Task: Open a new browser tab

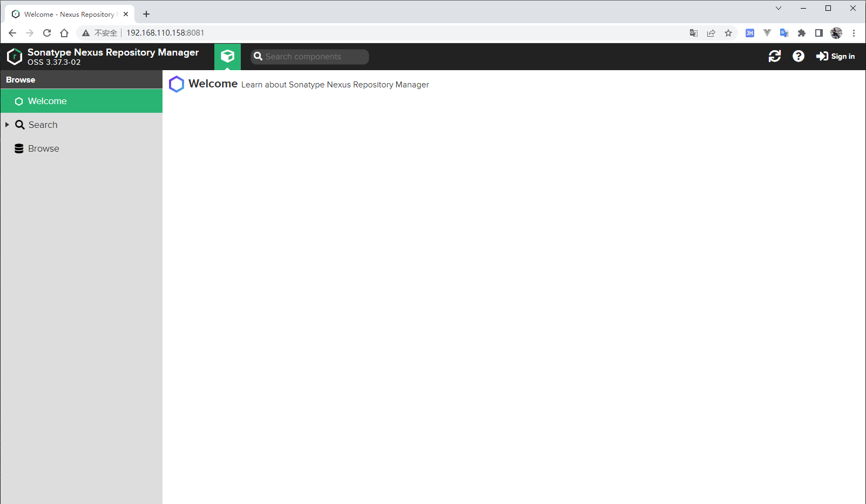Action: pos(146,14)
